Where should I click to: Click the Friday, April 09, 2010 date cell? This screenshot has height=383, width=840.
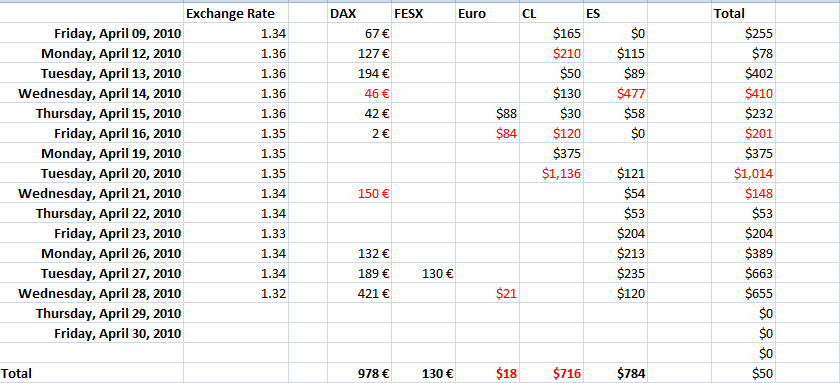92,34
